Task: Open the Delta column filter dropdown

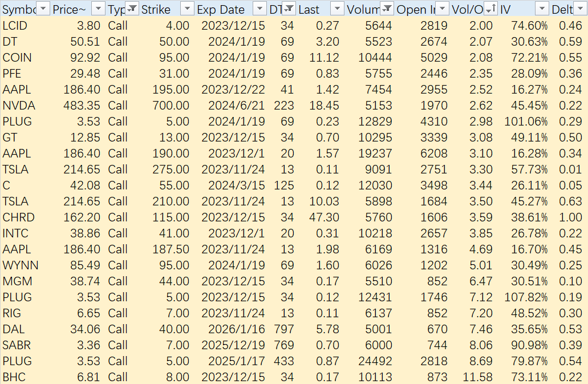Action: pyautogui.click(x=581, y=8)
